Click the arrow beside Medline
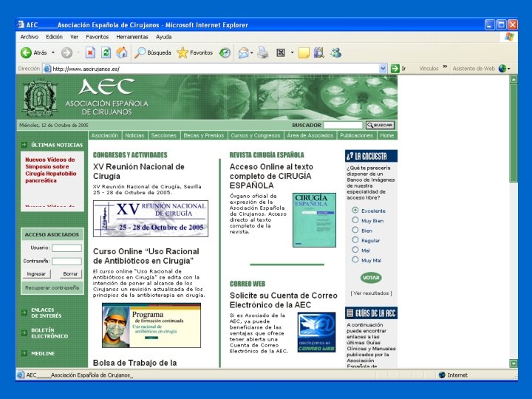Screen dimensions: 532x399 24,353
